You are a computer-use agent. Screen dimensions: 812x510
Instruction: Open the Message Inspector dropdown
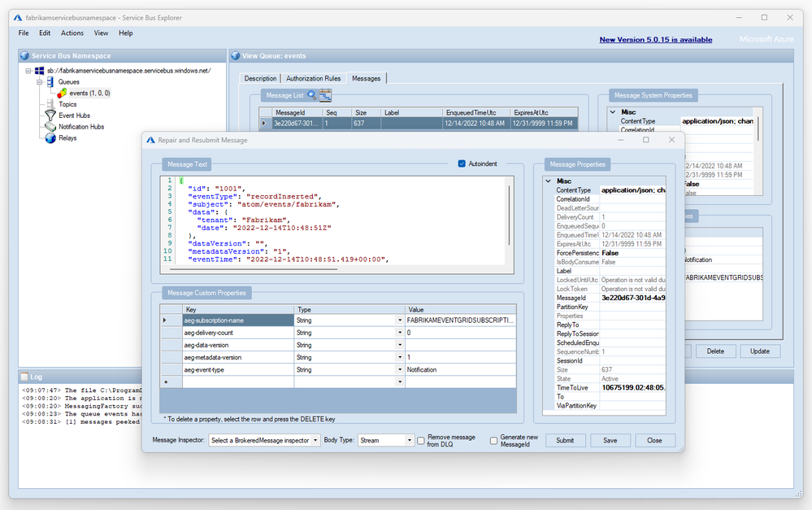[x=315, y=440]
